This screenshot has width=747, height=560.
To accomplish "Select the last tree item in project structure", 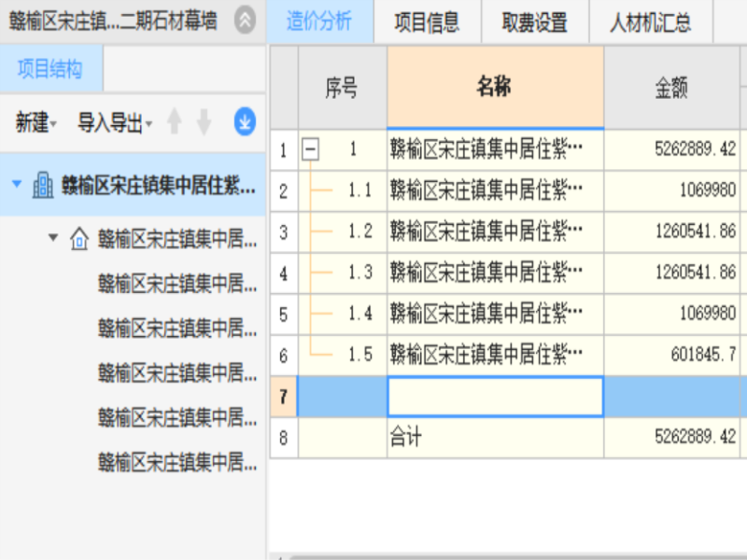I will (x=177, y=461).
